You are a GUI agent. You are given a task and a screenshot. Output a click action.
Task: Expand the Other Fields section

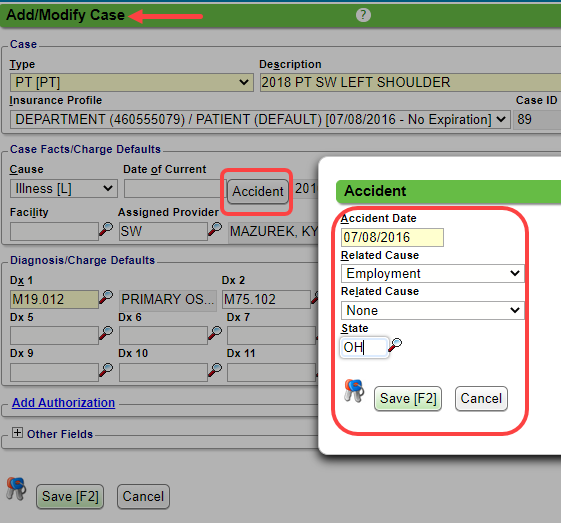[16, 433]
